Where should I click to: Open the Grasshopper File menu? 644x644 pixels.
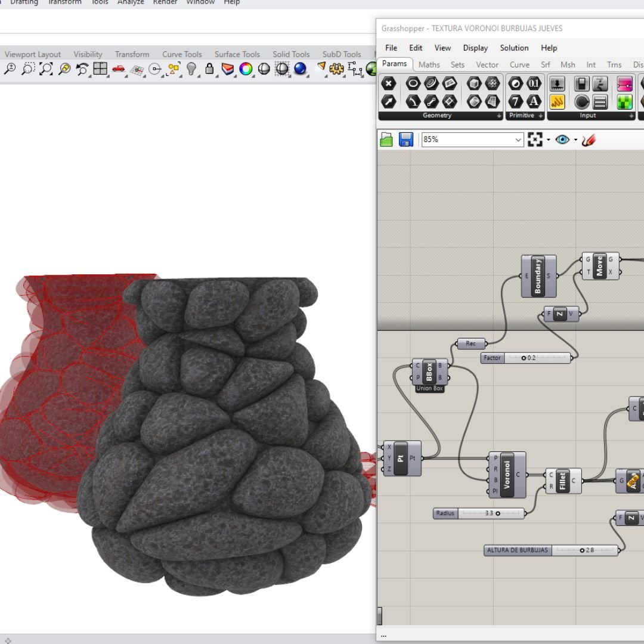coord(391,48)
